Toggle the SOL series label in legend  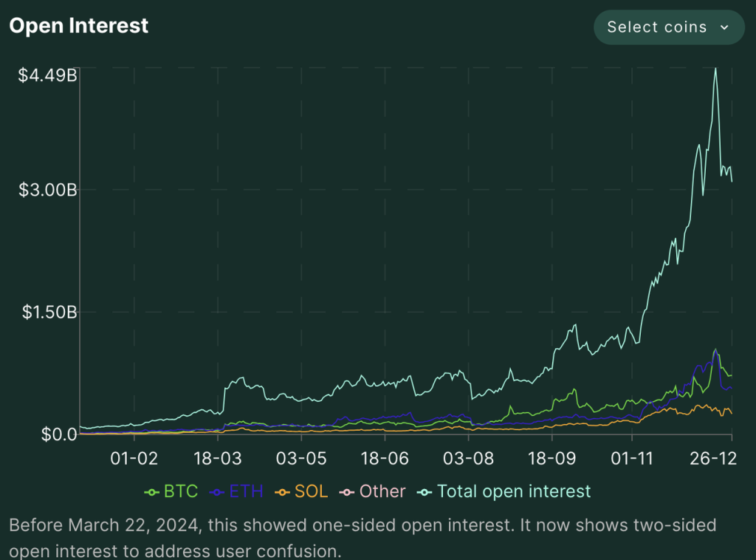click(x=311, y=491)
